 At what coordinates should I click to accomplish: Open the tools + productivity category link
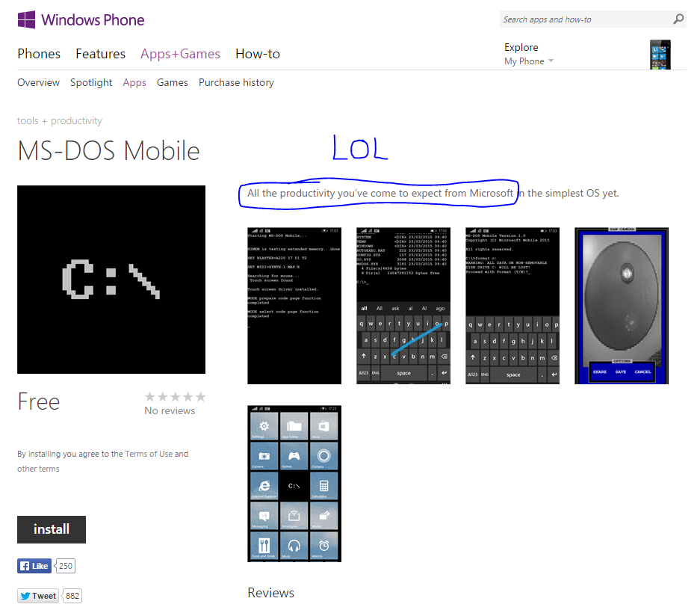[x=59, y=120]
